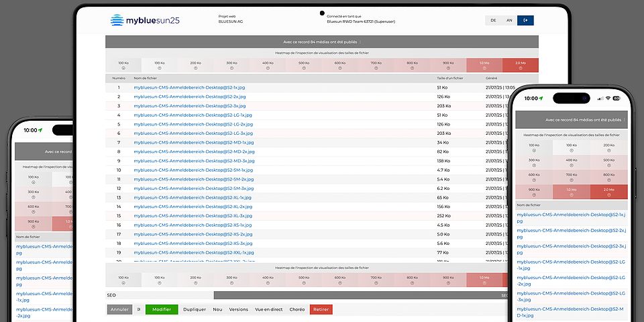Click the 252 Ko file size value
Viewport: 644px width, 322px height.
(x=444, y=215)
